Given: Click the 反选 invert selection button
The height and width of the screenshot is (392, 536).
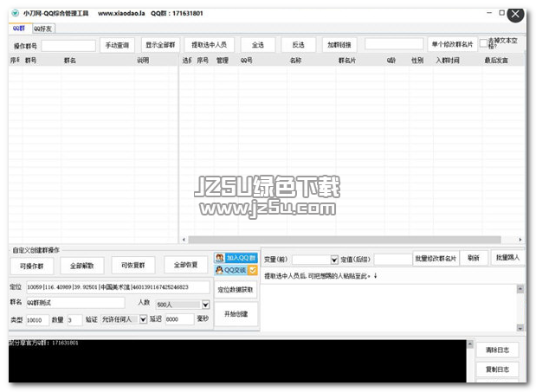Looking at the screenshot, I should tap(299, 45).
